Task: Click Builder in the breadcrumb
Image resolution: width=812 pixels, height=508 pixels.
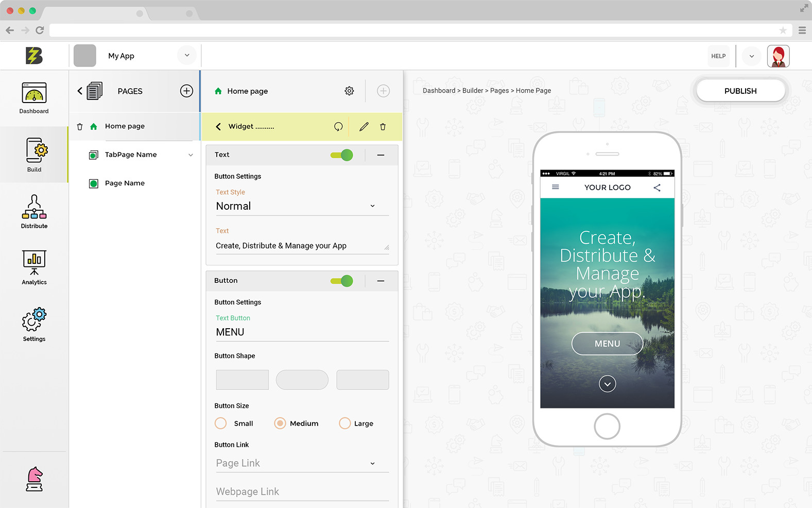Action: (x=473, y=91)
